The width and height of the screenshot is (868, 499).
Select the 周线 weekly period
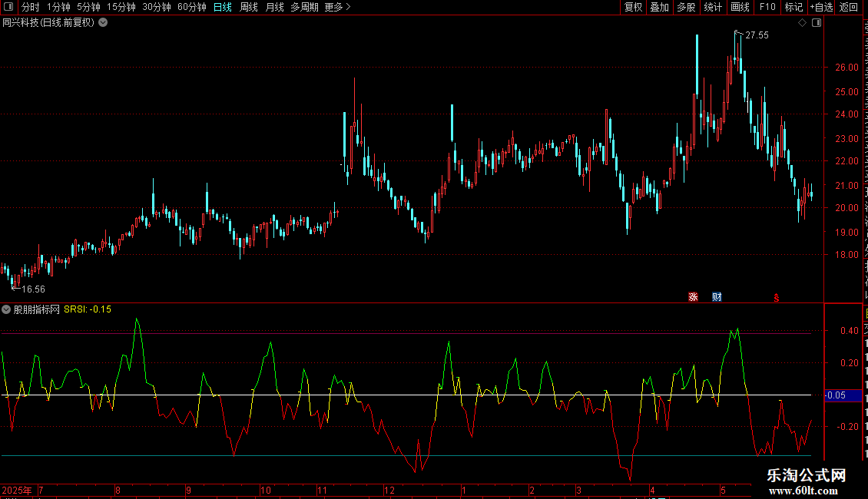click(249, 7)
